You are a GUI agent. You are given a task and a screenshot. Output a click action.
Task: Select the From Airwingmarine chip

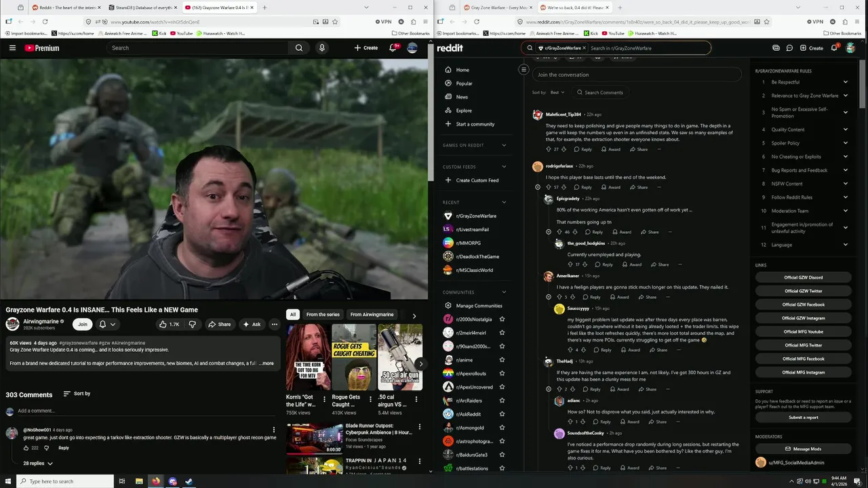372,314
